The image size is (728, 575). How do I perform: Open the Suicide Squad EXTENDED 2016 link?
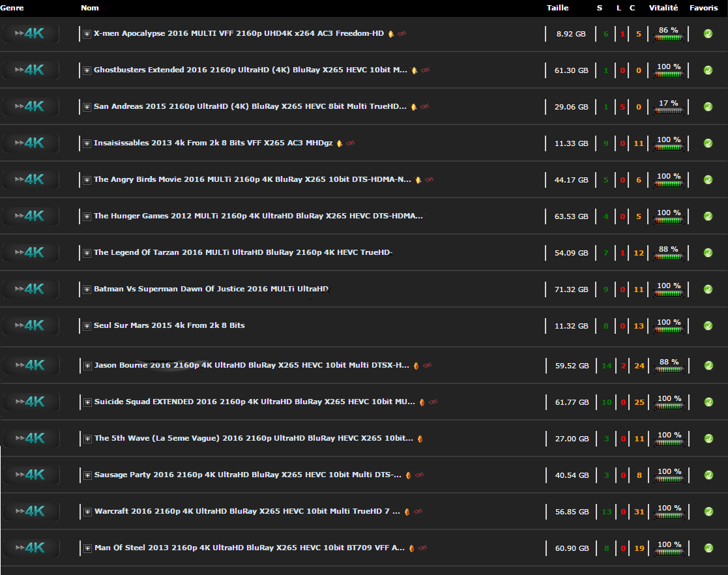tap(254, 402)
